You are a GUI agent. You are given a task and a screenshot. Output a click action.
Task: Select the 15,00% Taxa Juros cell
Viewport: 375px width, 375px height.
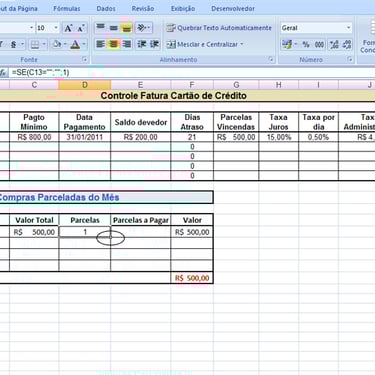(279, 137)
